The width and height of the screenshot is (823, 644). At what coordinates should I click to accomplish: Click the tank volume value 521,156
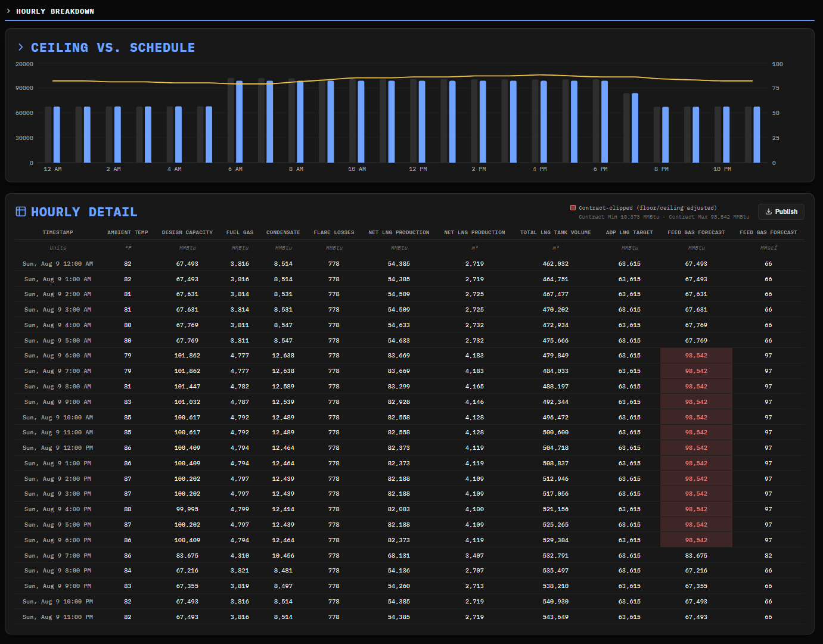point(555,509)
